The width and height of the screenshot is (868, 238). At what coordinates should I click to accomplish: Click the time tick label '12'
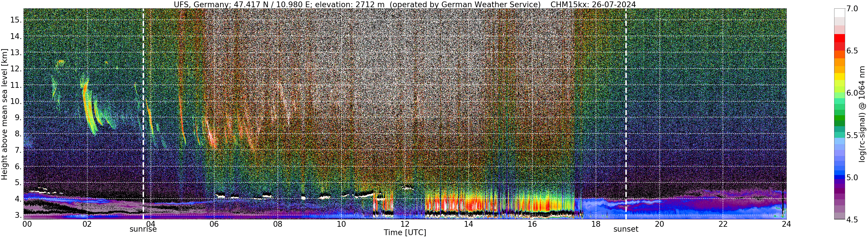coord(405,224)
